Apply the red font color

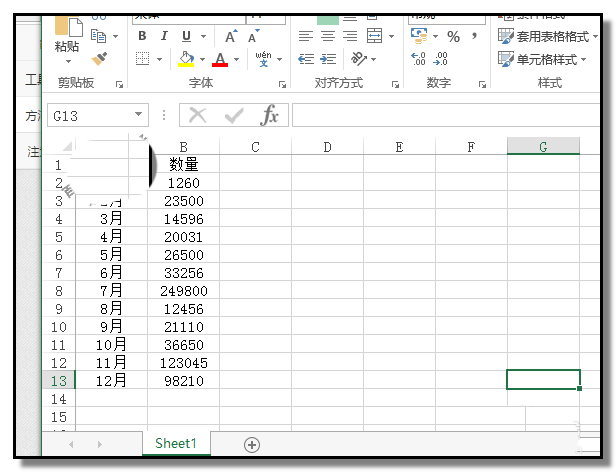[x=221, y=60]
